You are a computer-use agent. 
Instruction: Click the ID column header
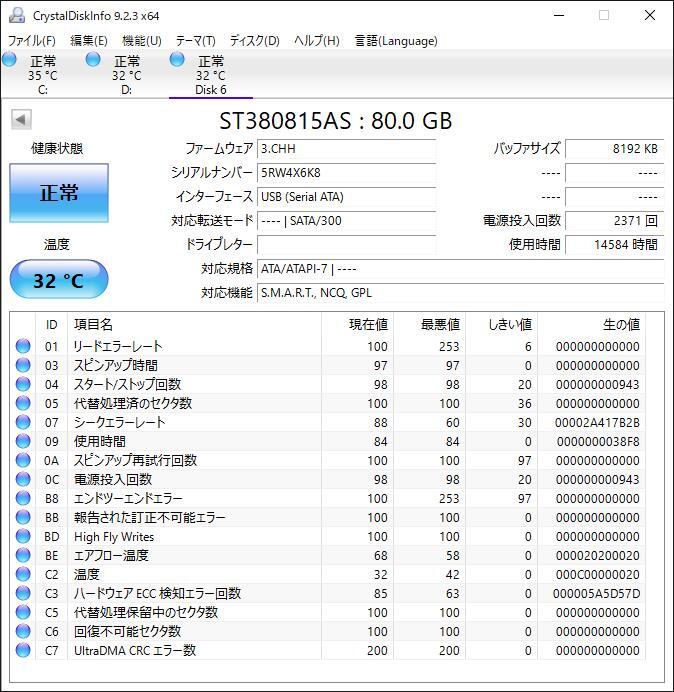(x=51, y=324)
